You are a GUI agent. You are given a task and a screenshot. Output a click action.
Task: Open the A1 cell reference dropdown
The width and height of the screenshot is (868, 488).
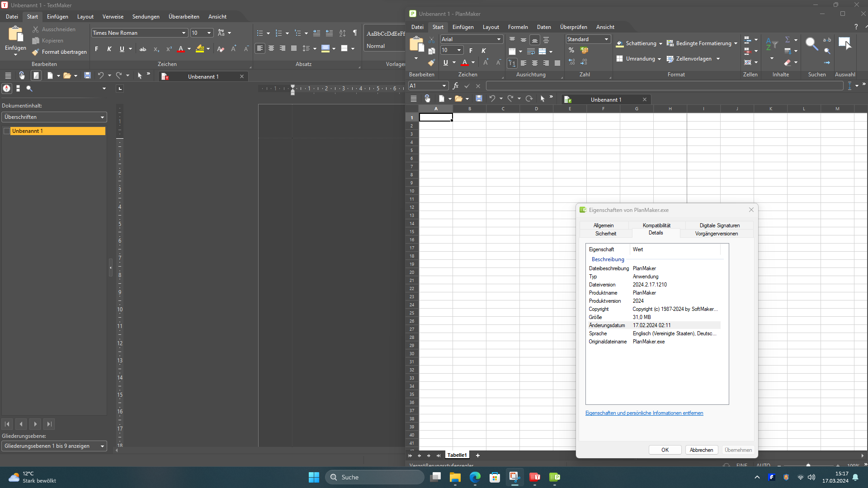[444, 86]
